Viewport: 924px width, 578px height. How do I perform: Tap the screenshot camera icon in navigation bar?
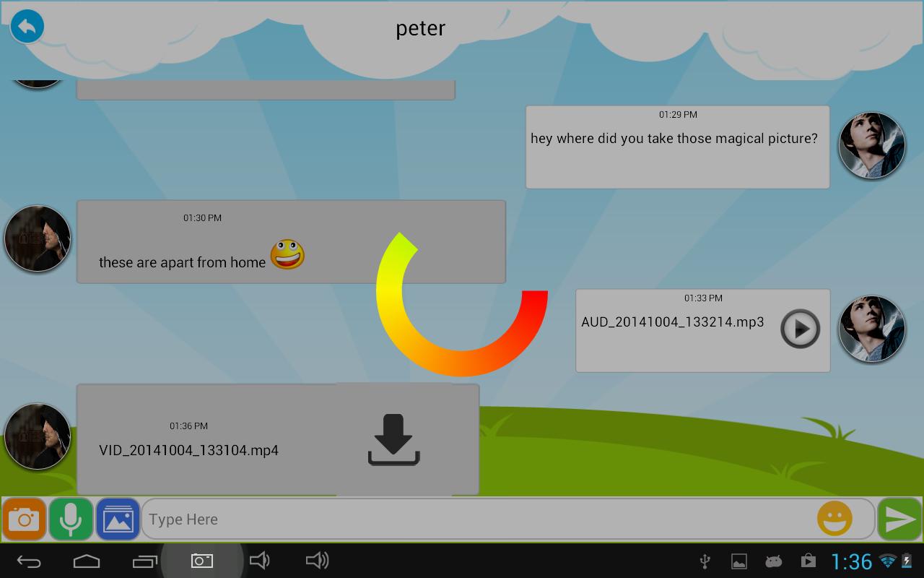click(201, 561)
